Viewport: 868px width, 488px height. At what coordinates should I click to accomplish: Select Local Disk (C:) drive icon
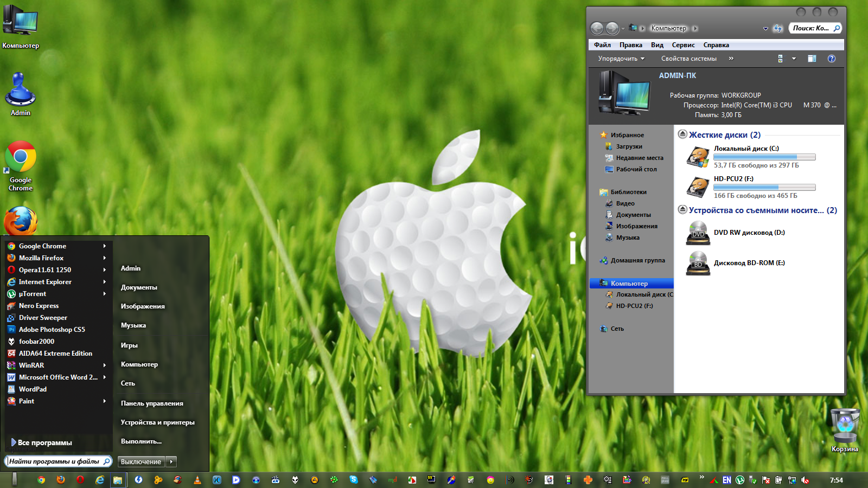698,157
